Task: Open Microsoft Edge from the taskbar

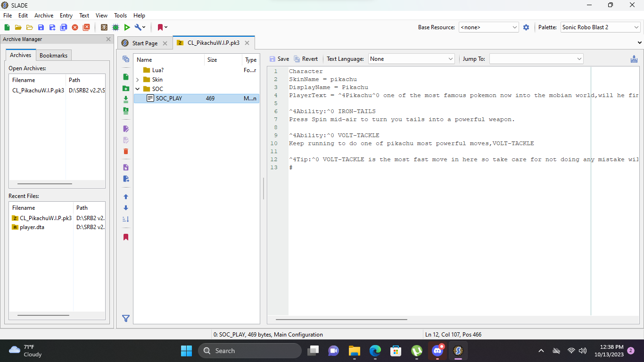Action: click(x=375, y=351)
